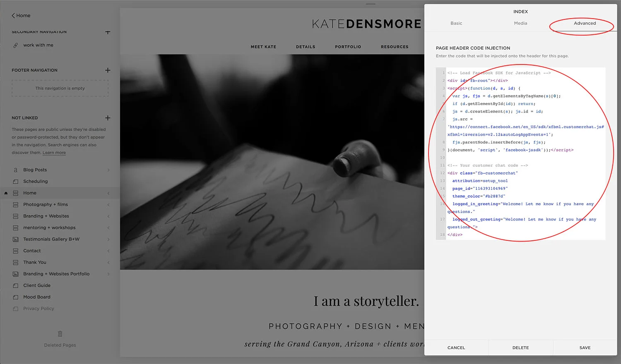The image size is (621, 364).
Task: Click the hero photograph in preview
Action: coord(272,162)
